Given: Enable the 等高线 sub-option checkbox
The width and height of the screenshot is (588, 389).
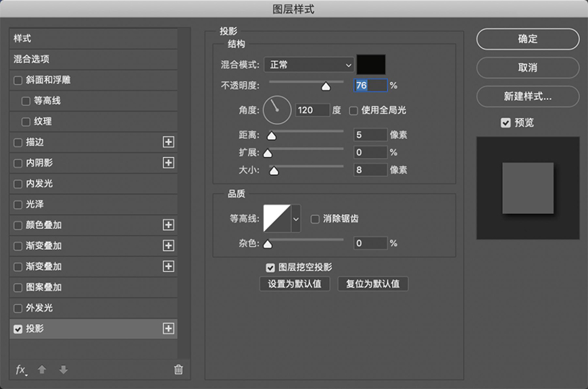Looking at the screenshot, I should tap(26, 101).
